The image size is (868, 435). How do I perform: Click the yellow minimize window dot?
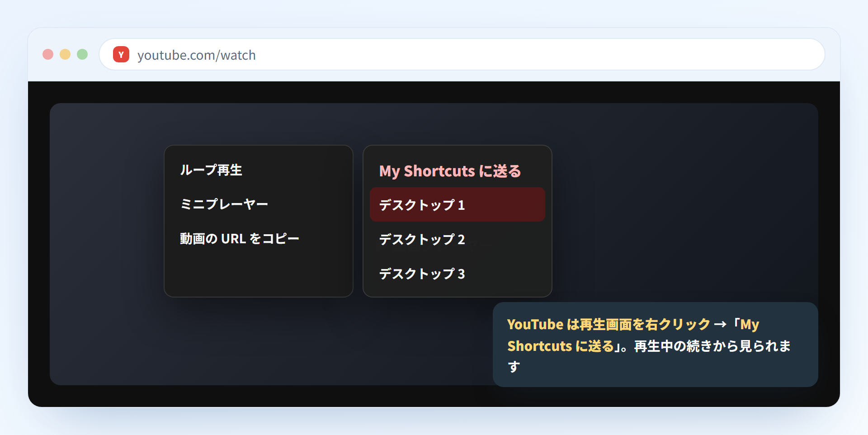[x=65, y=54]
